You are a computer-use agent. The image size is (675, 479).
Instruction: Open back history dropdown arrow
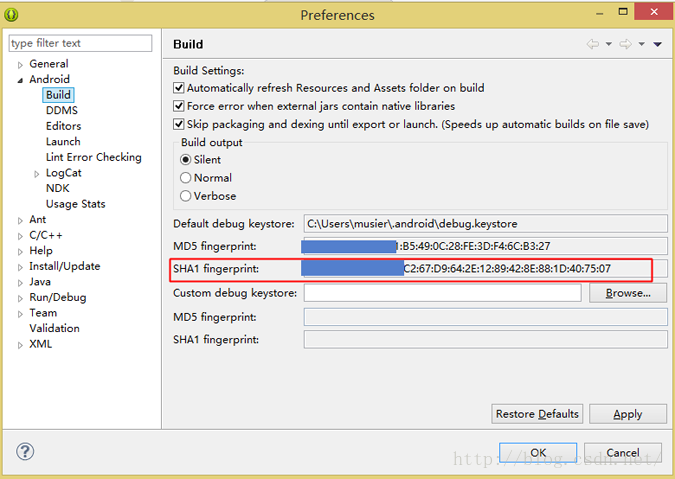pyautogui.click(x=608, y=45)
